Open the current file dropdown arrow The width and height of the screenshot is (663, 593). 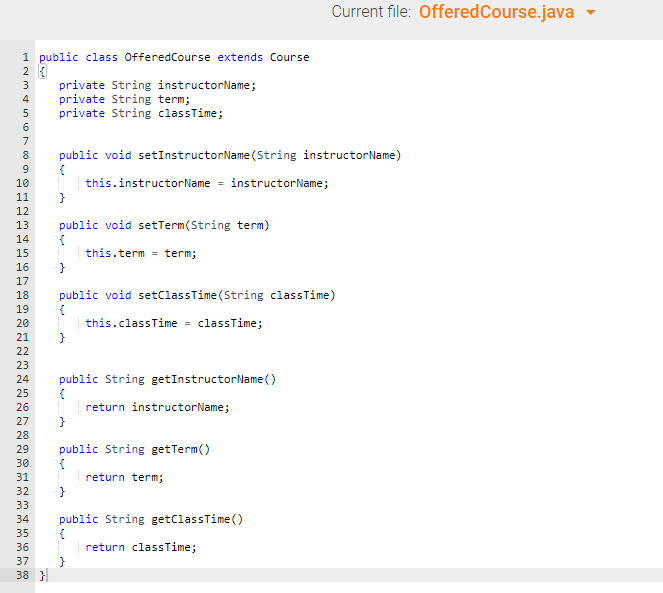pos(591,13)
